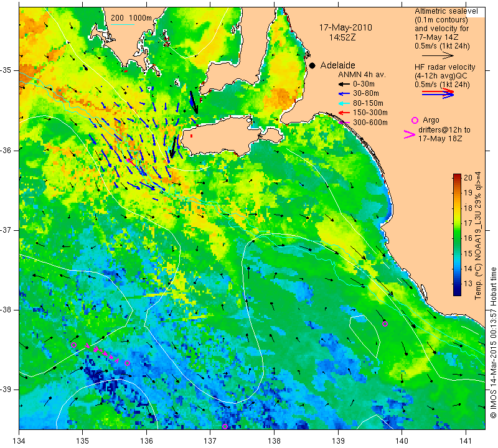Click the red 150-300m legend arrow
This screenshot has width=498, height=448.
[344, 113]
